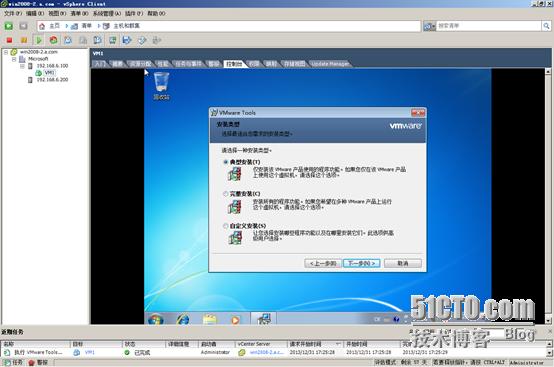Click the Reset virtual machine toolbar icon
The image size is (554, 367).
(53, 40)
